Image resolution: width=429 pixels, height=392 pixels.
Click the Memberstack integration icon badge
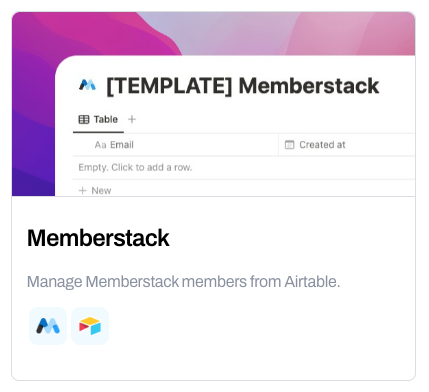(x=48, y=326)
